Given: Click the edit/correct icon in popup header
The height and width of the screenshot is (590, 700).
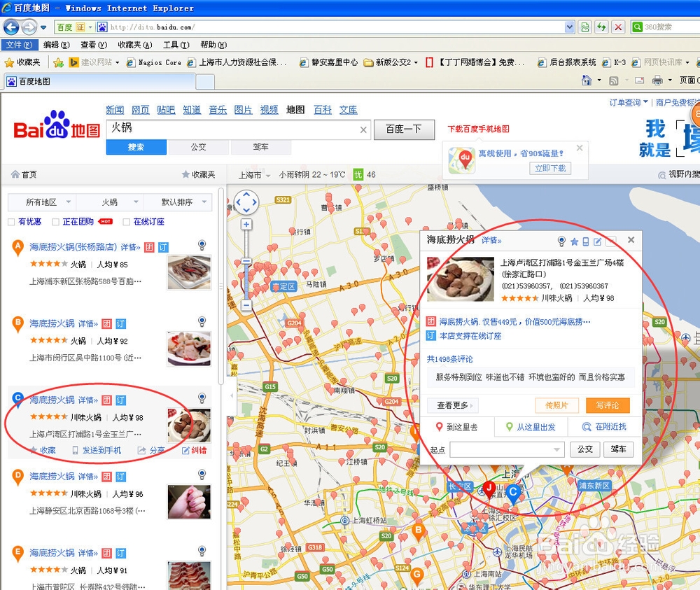Looking at the screenshot, I should 597,242.
